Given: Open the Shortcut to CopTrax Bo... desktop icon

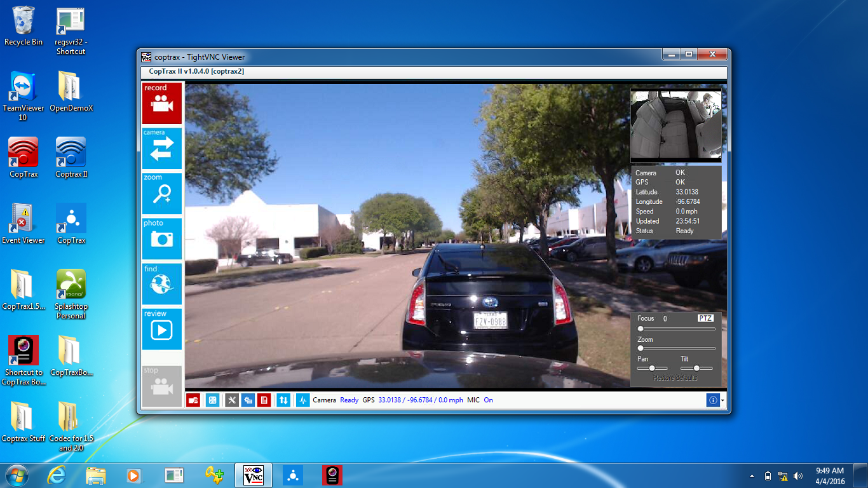Looking at the screenshot, I should click(24, 360).
